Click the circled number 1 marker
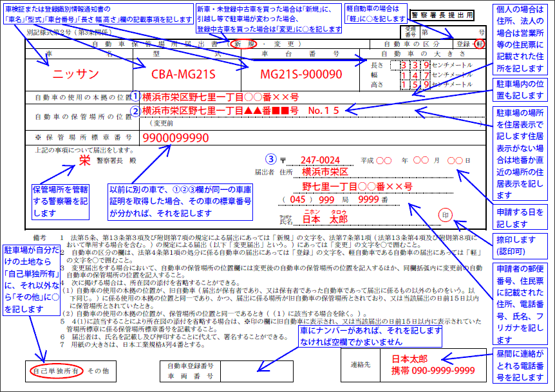The image size is (555, 392). coord(135,97)
